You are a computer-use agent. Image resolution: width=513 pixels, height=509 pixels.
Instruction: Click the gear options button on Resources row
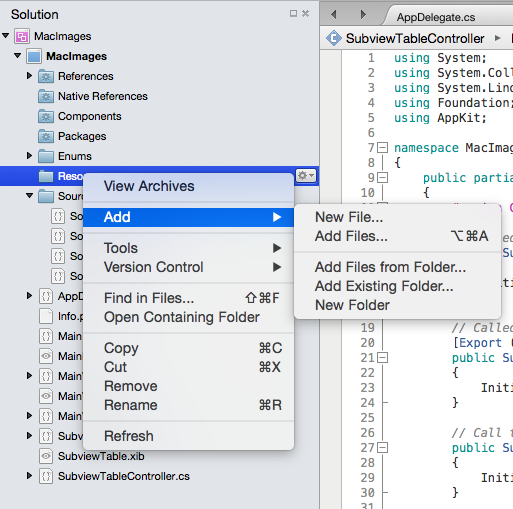pos(306,176)
